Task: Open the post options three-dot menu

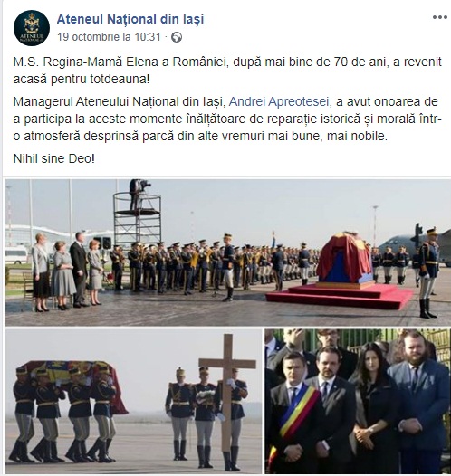Action: point(440,17)
